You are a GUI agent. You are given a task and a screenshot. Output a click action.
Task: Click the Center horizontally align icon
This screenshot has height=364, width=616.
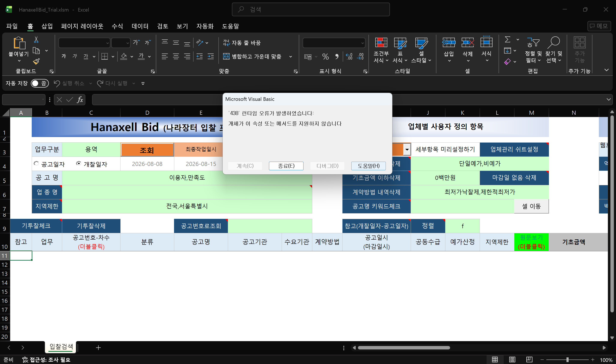point(176,56)
